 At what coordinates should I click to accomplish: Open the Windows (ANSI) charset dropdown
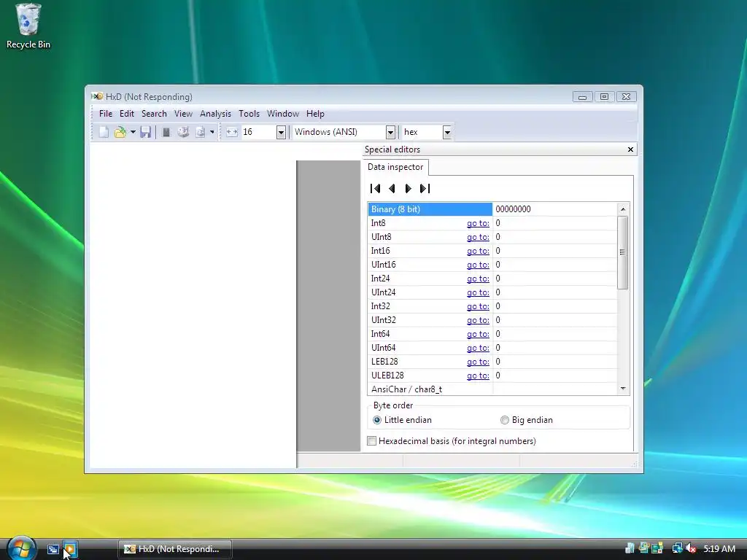[x=390, y=133]
